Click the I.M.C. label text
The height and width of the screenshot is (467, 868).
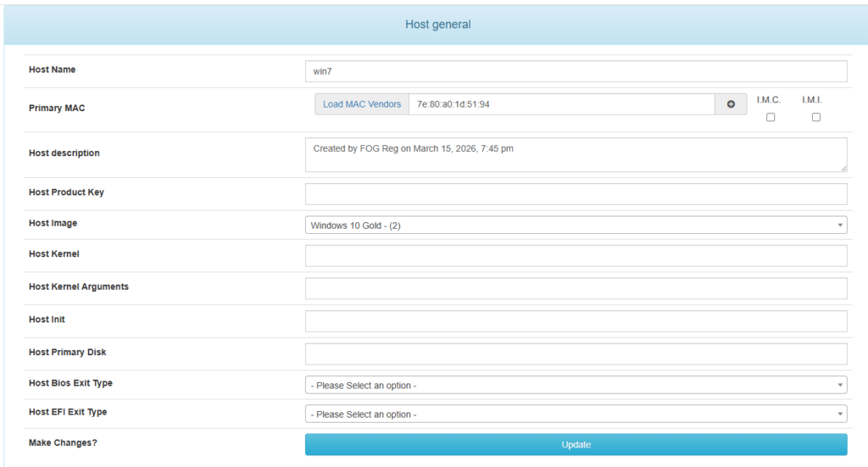point(769,100)
